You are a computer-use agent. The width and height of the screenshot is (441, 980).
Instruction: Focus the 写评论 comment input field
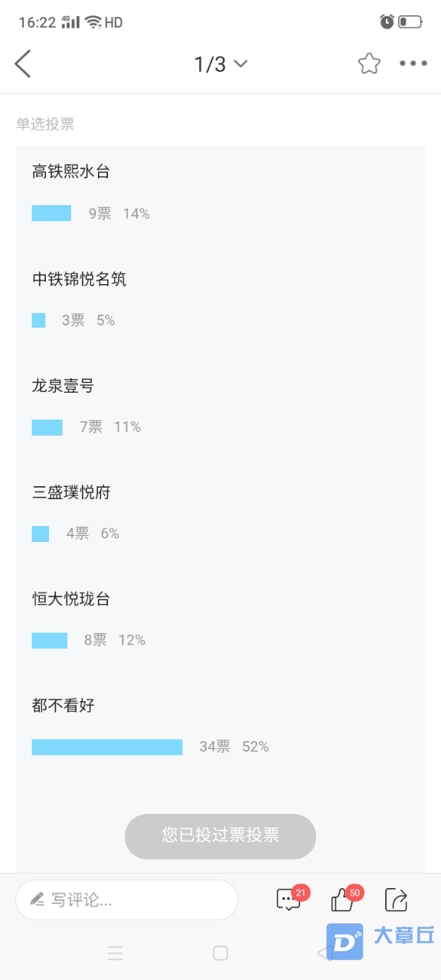pos(127,900)
